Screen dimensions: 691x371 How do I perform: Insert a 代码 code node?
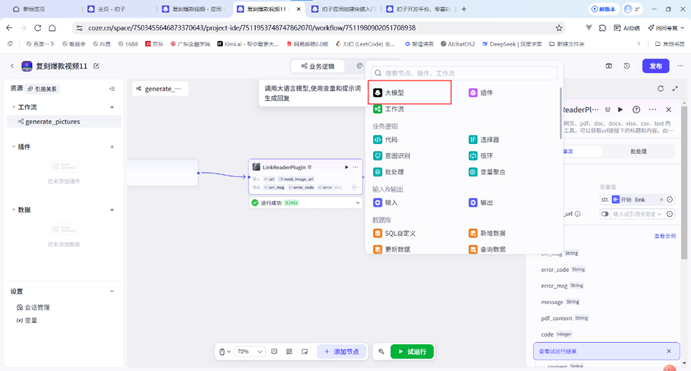(386, 140)
